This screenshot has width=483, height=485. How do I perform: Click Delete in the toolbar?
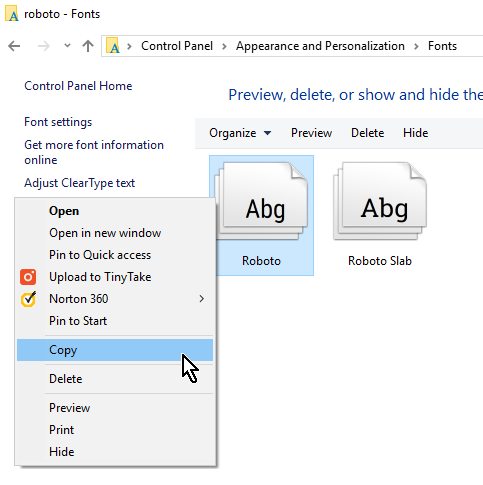coord(367,133)
